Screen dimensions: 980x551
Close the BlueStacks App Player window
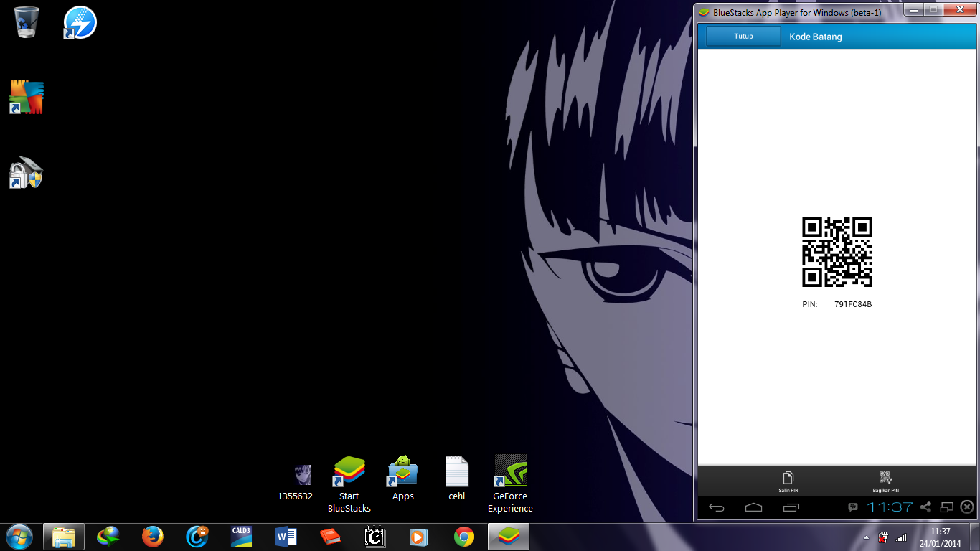tap(958, 10)
